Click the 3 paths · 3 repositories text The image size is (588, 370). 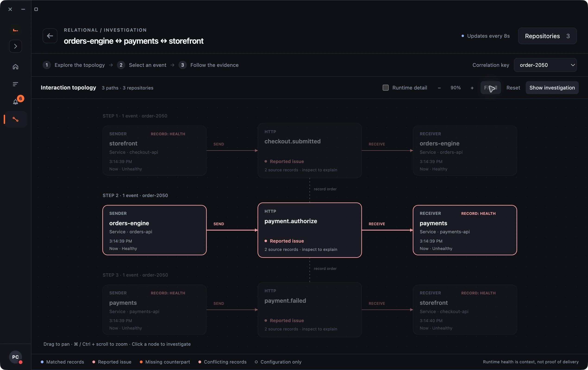(128, 88)
